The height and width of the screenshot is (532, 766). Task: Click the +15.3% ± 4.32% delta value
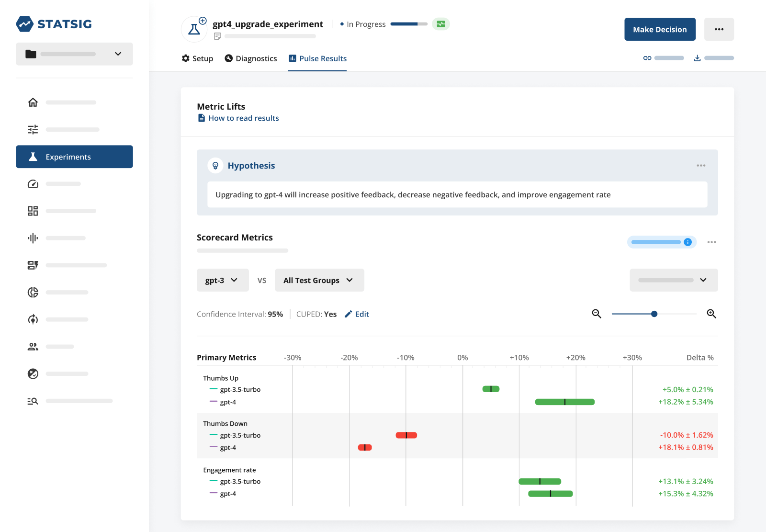coord(686,494)
